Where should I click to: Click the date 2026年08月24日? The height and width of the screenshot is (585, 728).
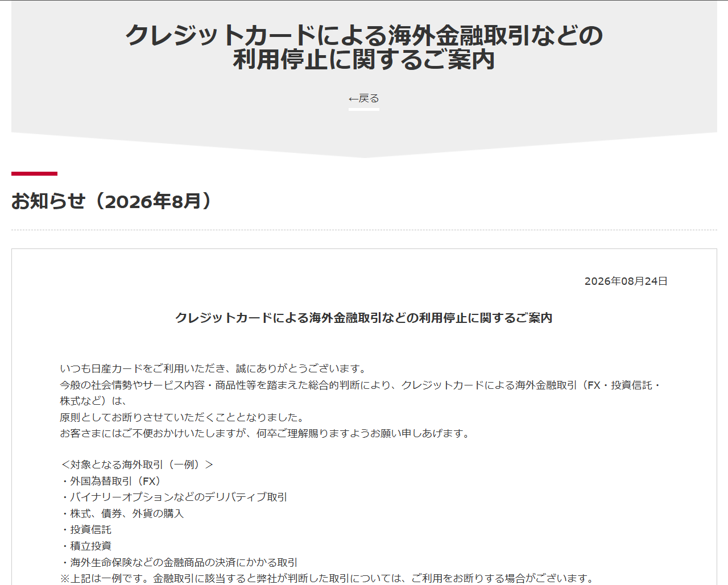(x=626, y=281)
